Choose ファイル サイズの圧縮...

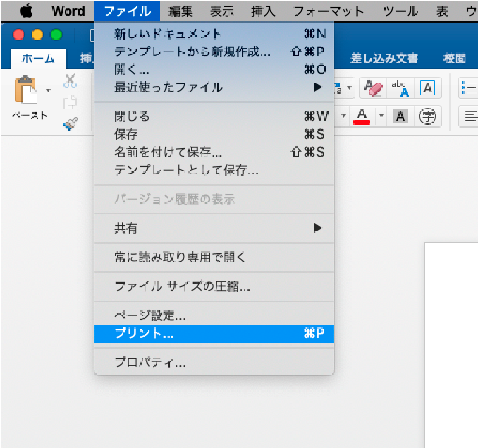coord(214,286)
